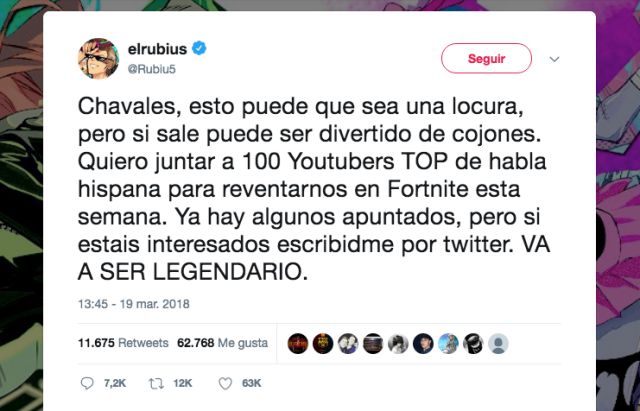This screenshot has height=411, width=640.
Task: Open the 13:45 - 19 mar. 2018 timestamp
Action: tap(133, 304)
